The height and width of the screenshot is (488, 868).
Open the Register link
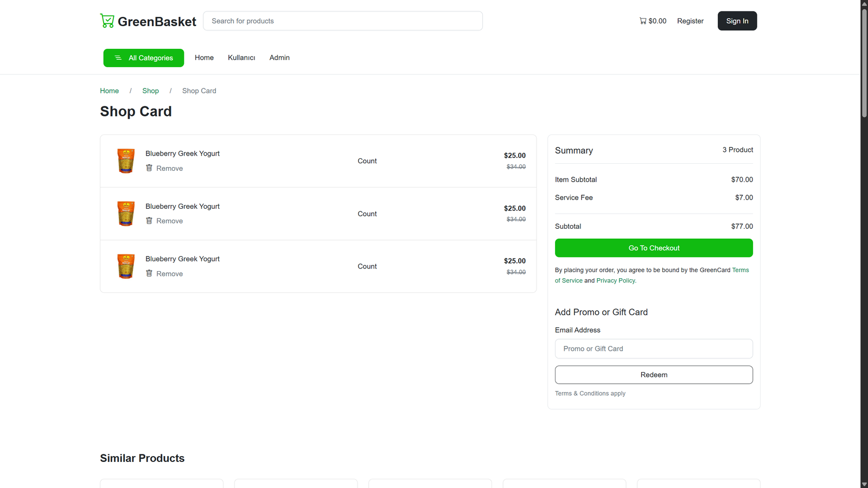click(x=690, y=21)
